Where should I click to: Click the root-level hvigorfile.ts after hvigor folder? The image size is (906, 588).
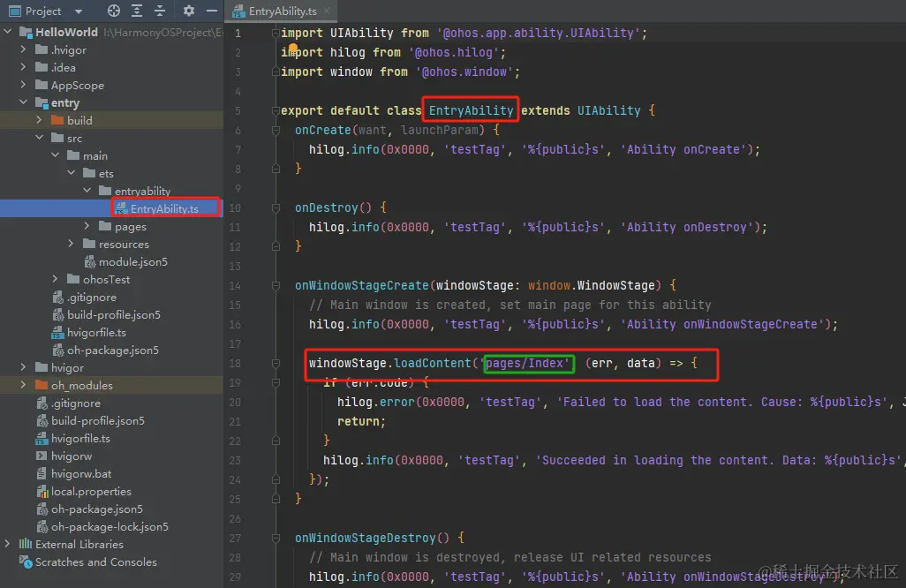point(80,438)
